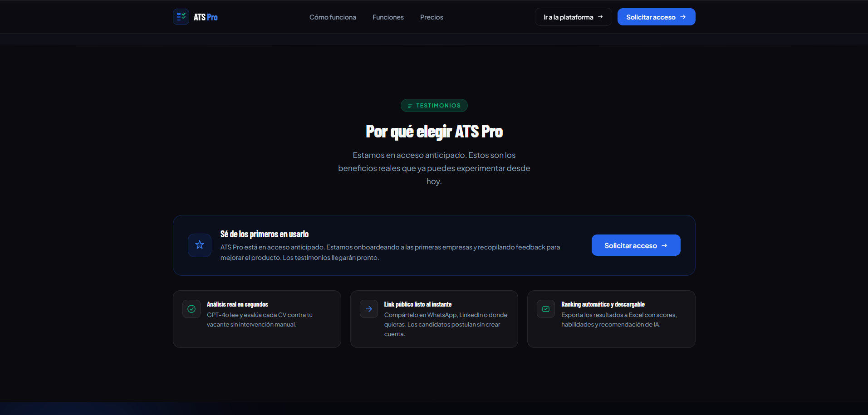Click the text 'Exporta los resultados a Excel con scores'
Screen dimensions: 868x415
tap(618, 315)
